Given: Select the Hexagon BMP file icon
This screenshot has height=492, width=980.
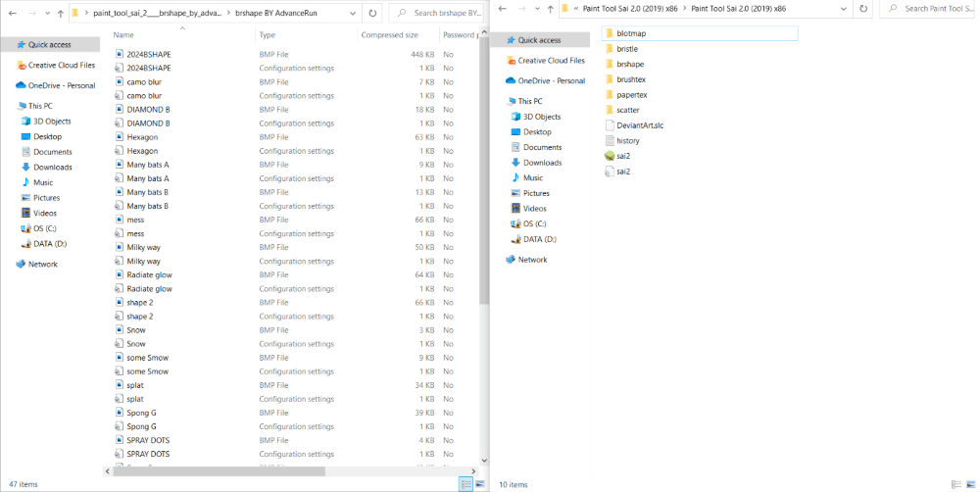Looking at the screenshot, I should 120,137.
